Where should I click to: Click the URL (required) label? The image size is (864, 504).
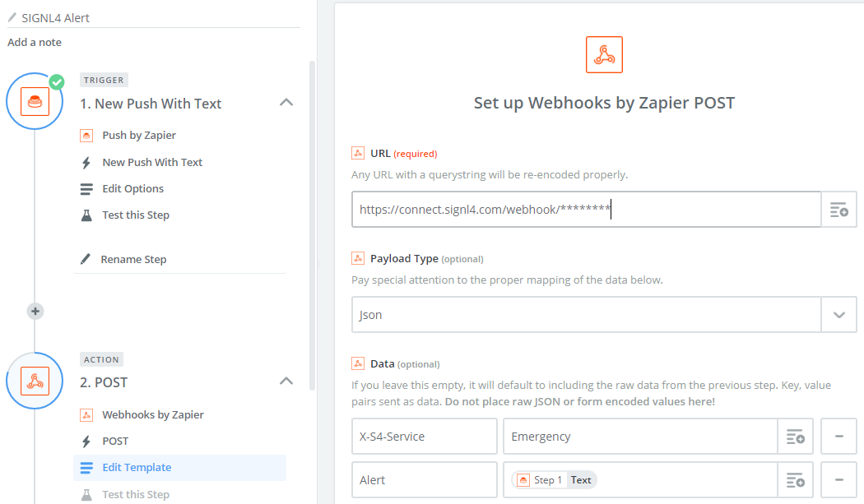(404, 153)
